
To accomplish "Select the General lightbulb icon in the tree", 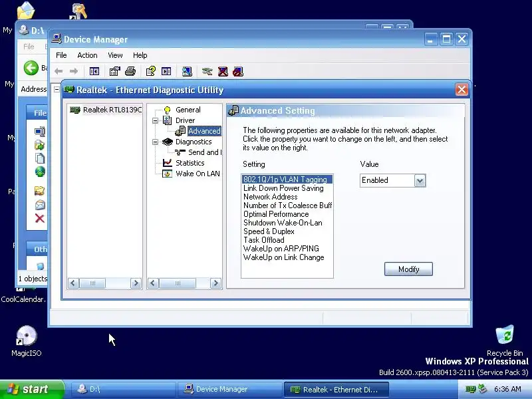I will (167, 110).
